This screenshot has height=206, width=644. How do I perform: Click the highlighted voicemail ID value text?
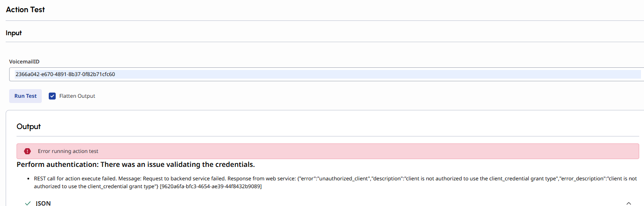pos(65,74)
